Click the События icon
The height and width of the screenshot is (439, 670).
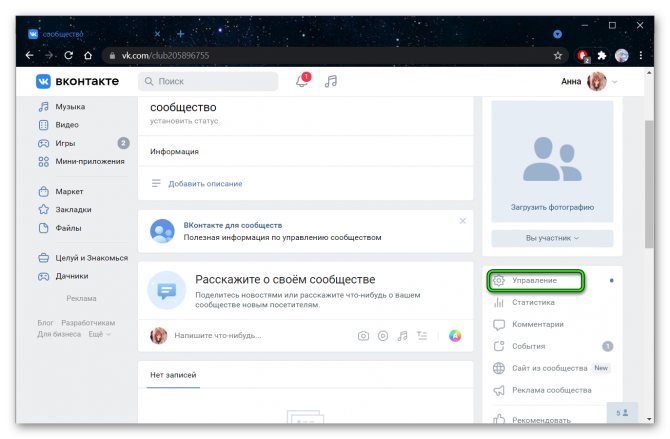point(499,346)
